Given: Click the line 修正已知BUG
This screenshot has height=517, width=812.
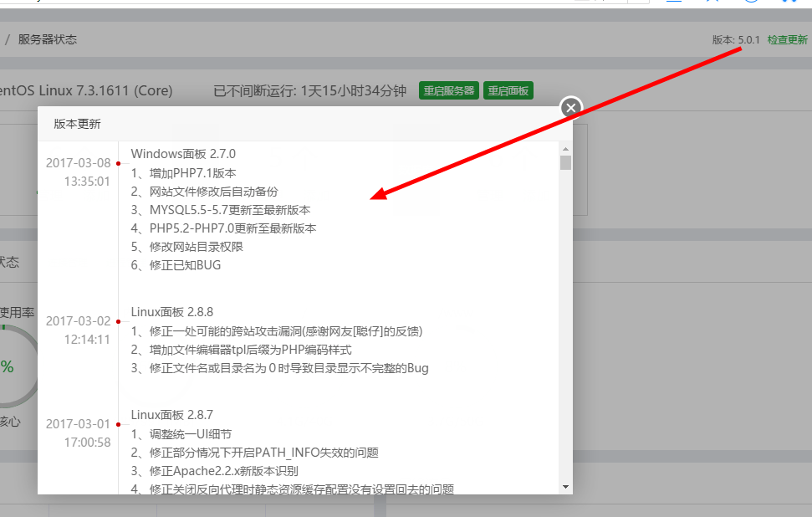Looking at the screenshot, I should pyautogui.click(x=176, y=265).
